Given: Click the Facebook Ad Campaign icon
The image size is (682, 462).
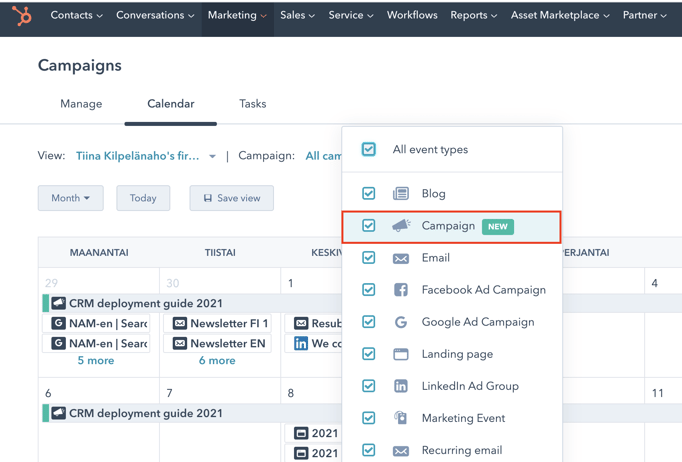Looking at the screenshot, I should (x=401, y=290).
